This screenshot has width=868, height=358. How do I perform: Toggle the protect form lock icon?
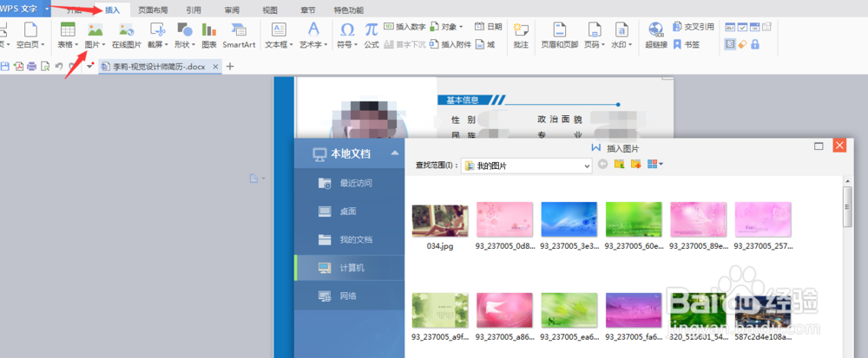coord(754,44)
